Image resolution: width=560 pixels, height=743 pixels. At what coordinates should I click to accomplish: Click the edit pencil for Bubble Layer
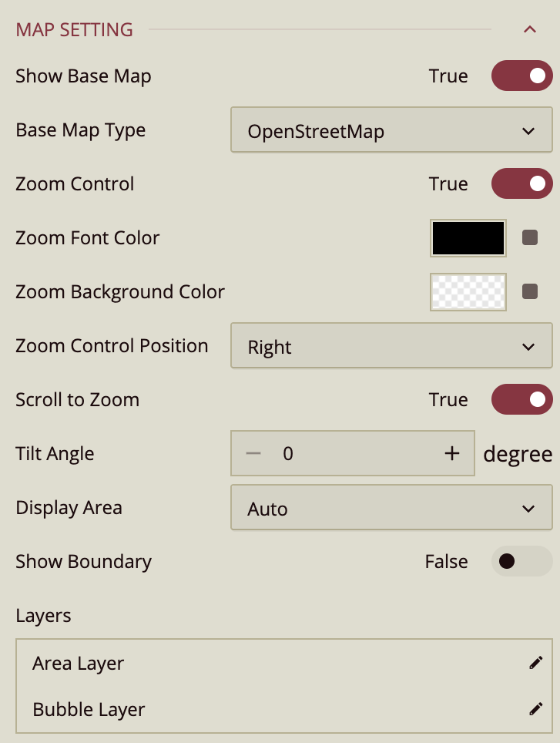[536, 709]
